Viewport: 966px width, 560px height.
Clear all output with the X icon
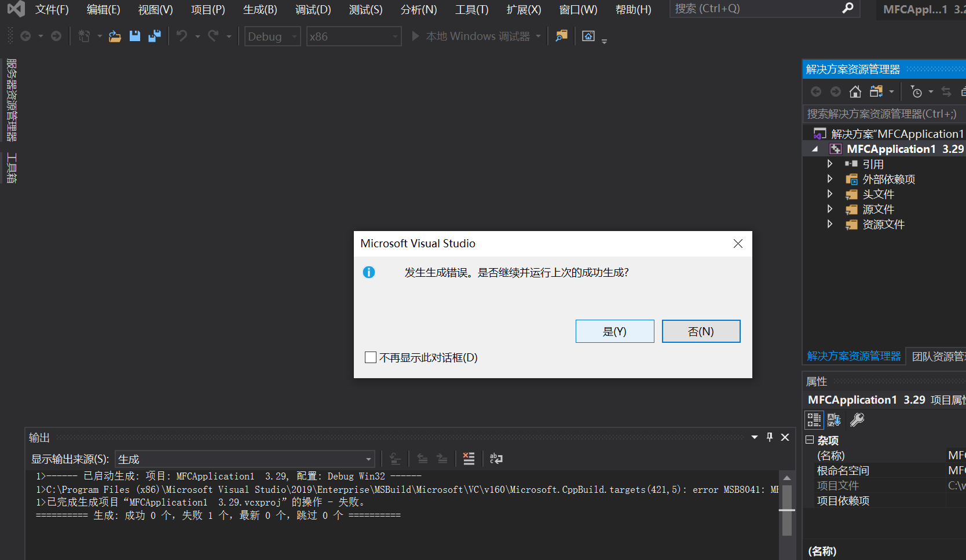pyautogui.click(x=469, y=458)
